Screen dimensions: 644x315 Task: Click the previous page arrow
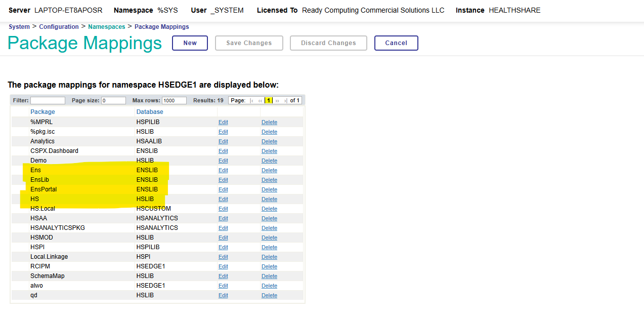tap(260, 101)
